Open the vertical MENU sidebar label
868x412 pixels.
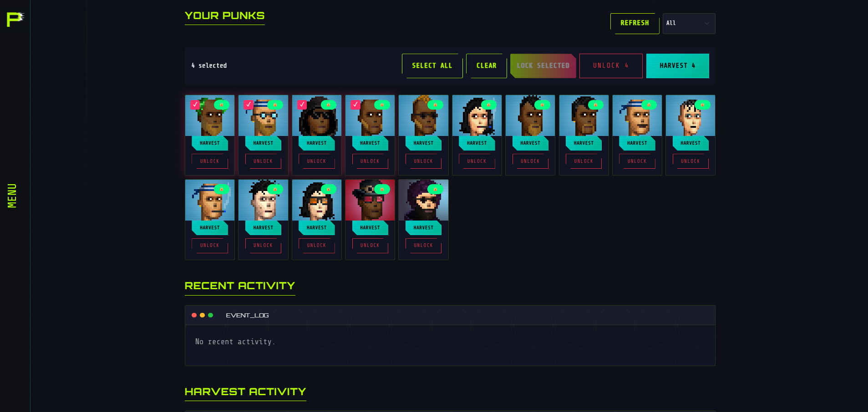coord(12,196)
